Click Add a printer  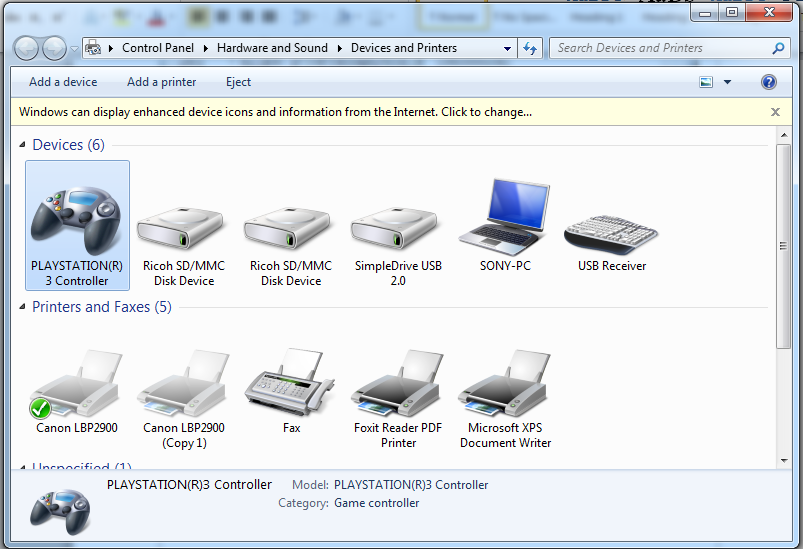(x=161, y=82)
